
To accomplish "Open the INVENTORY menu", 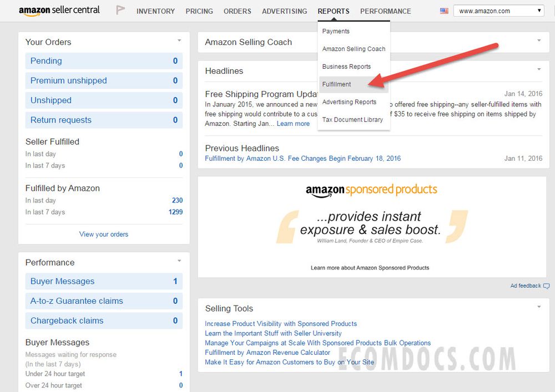I will click(x=155, y=11).
